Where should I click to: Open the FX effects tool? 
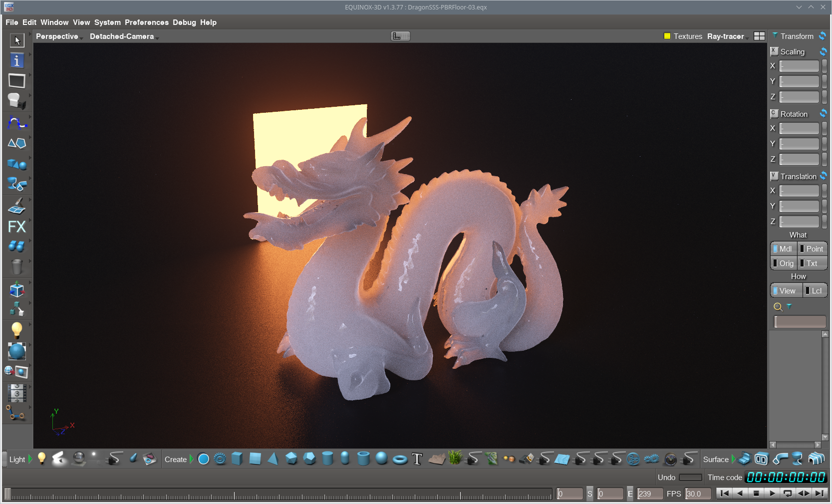point(17,227)
